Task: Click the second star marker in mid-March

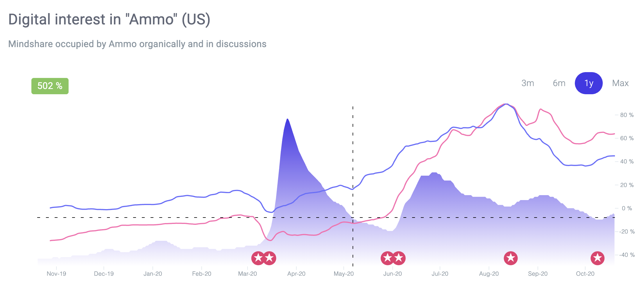Action: click(269, 258)
